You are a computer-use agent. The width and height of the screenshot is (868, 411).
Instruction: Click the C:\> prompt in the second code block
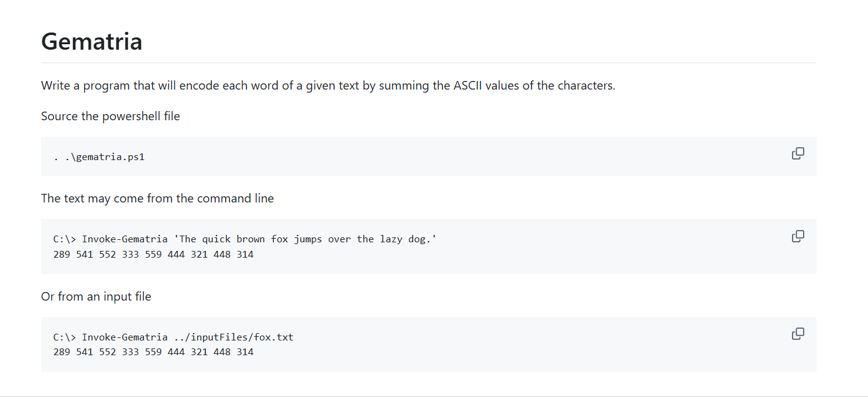point(61,239)
